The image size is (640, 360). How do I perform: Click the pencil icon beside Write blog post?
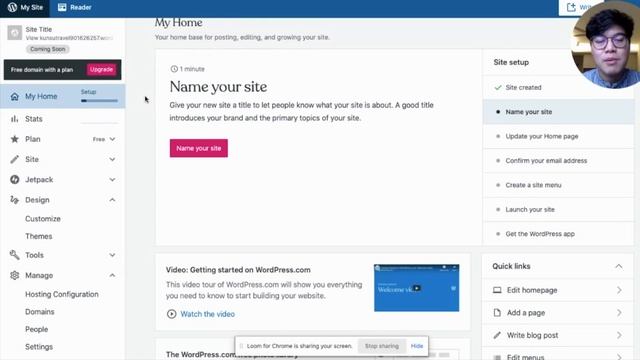click(497, 335)
